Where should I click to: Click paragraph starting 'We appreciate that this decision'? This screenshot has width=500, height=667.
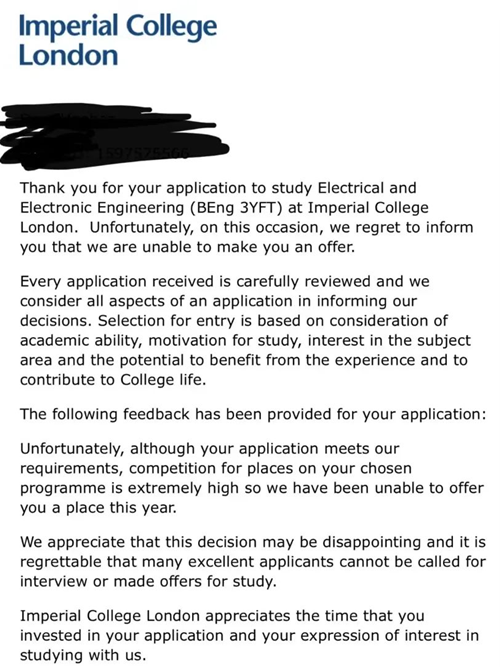[253, 562]
